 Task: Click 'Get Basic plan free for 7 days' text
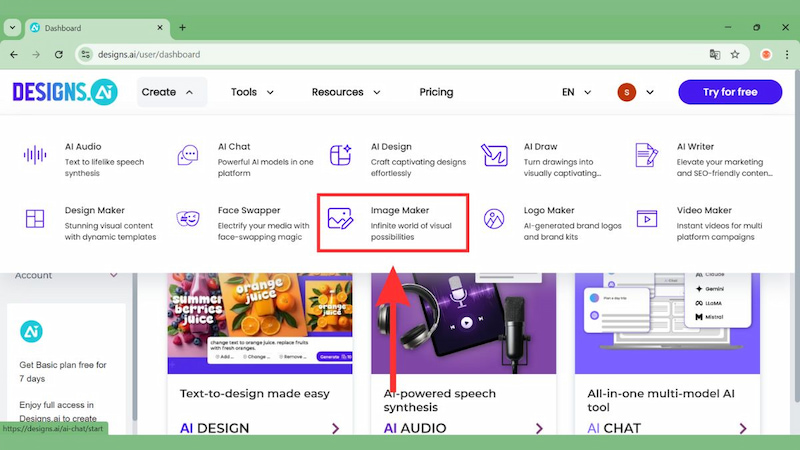point(63,371)
